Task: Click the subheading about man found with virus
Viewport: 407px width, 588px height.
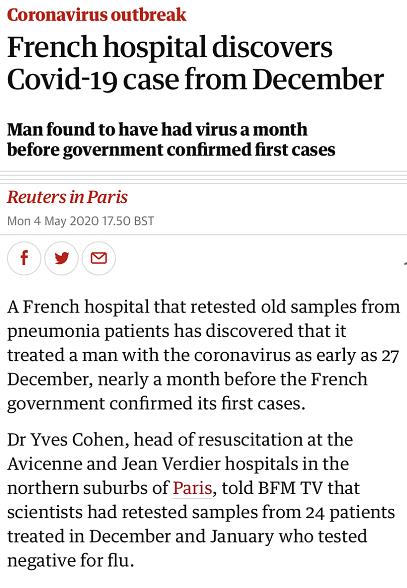Action: click(171, 140)
